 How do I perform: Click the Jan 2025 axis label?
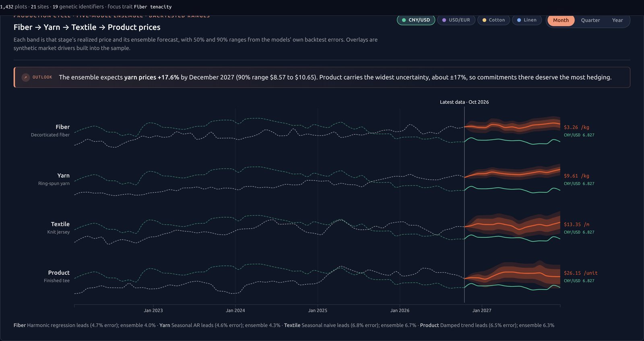tap(318, 310)
